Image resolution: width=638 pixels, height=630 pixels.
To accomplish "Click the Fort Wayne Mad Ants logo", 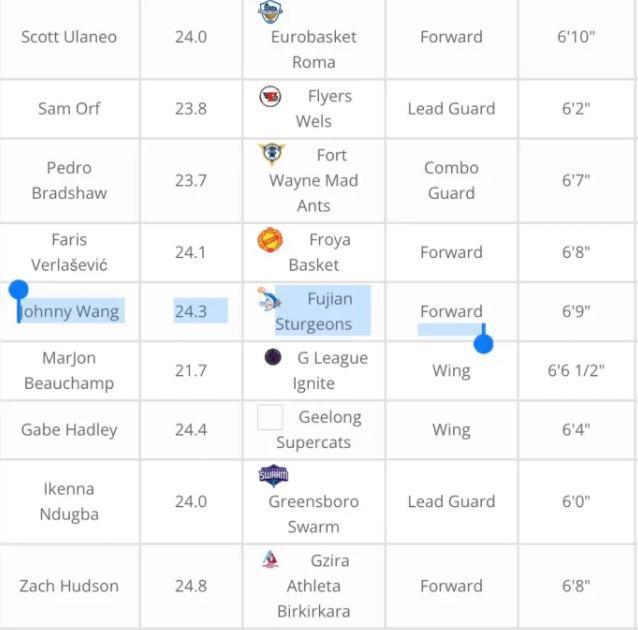I will 271,154.
